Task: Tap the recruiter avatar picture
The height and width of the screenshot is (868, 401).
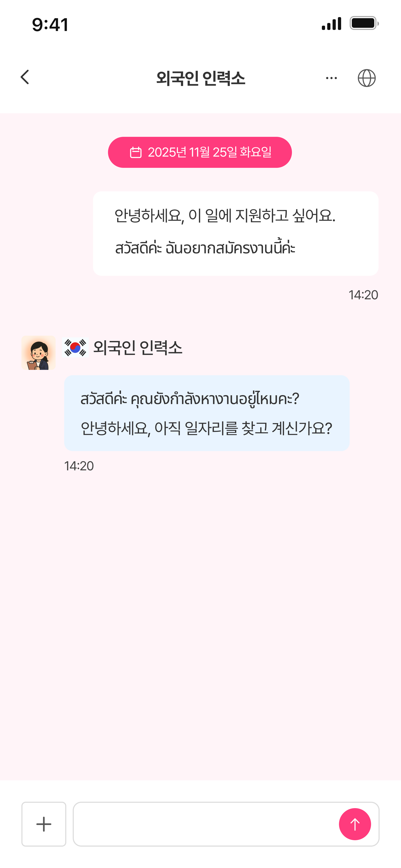Action: coord(38,353)
